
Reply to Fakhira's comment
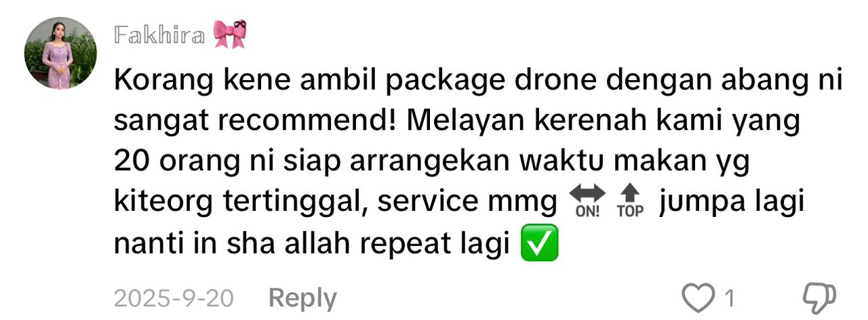coord(302,298)
